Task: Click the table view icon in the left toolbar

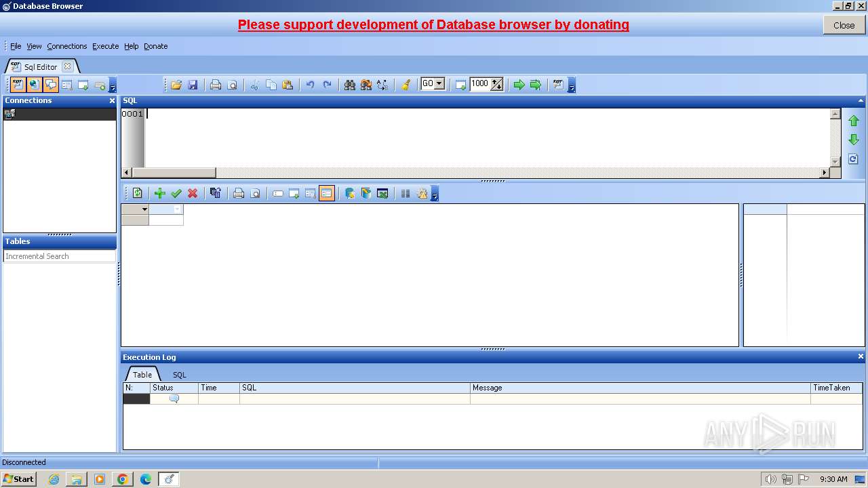Action: pos(67,85)
